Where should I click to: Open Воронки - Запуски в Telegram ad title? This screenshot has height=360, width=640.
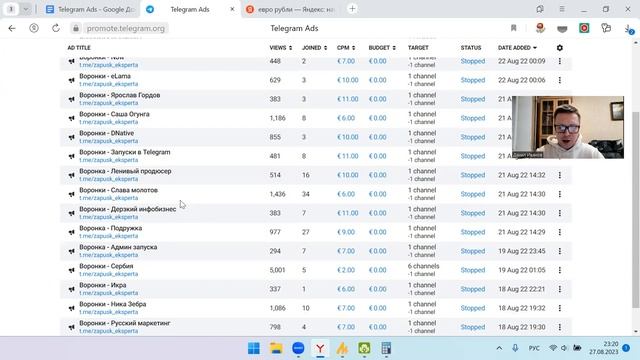pyautogui.click(x=125, y=152)
